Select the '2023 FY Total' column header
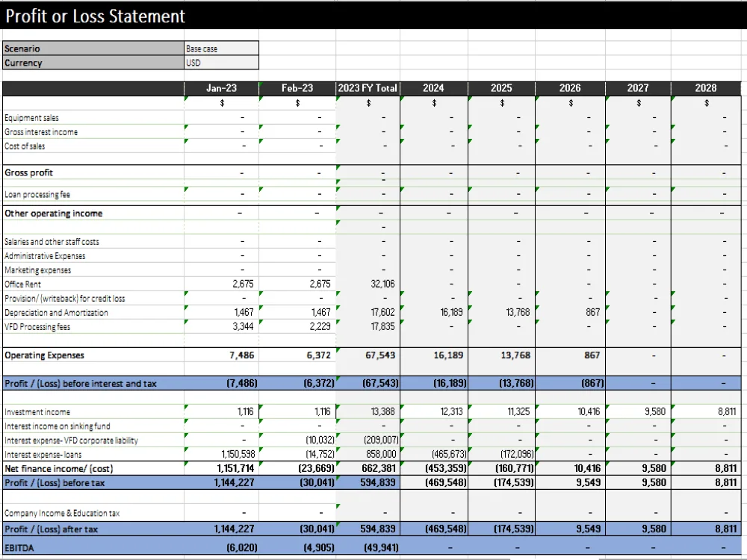The width and height of the screenshot is (747, 560). (368, 88)
